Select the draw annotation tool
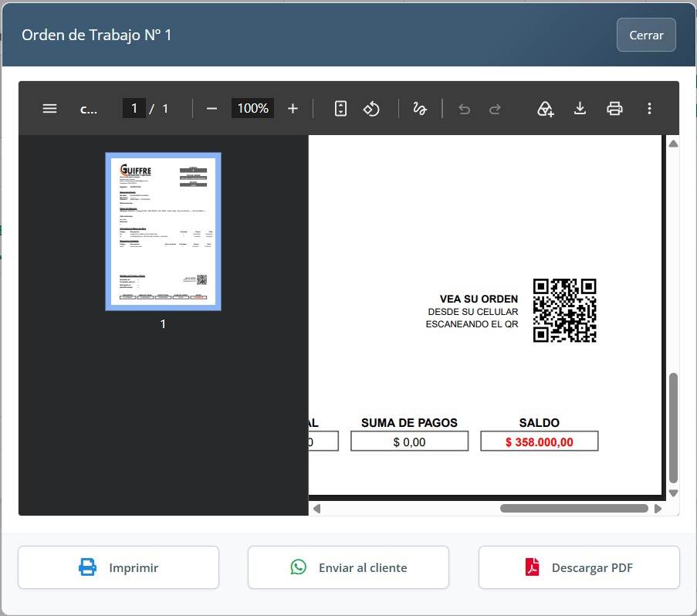This screenshot has height=616, width=697. tap(420, 108)
